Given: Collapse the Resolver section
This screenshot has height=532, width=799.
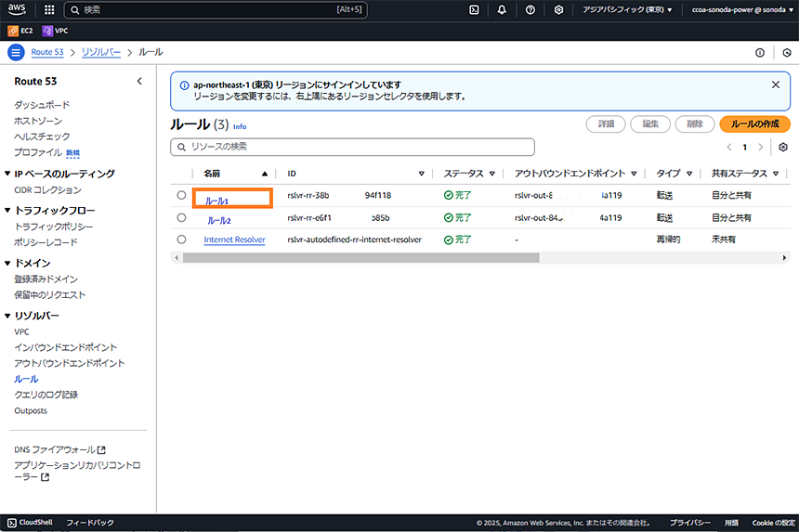Looking at the screenshot, I should [7, 316].
